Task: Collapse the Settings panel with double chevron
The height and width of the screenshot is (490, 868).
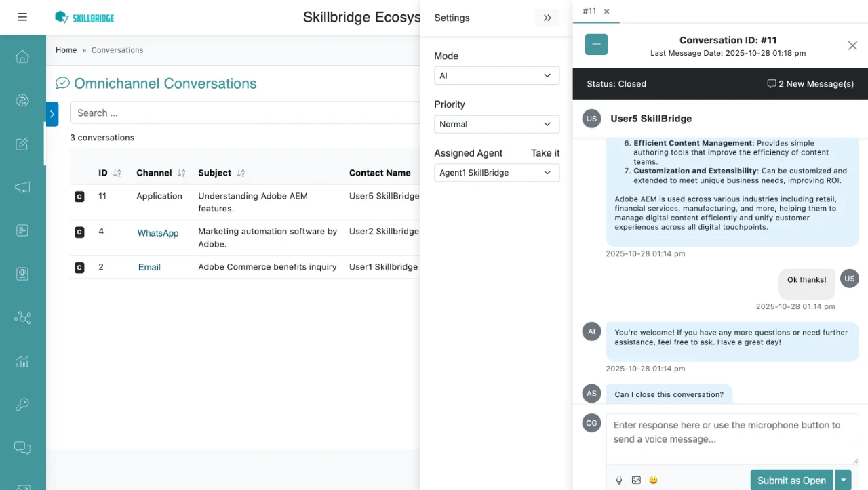Action: pos(547,18)
